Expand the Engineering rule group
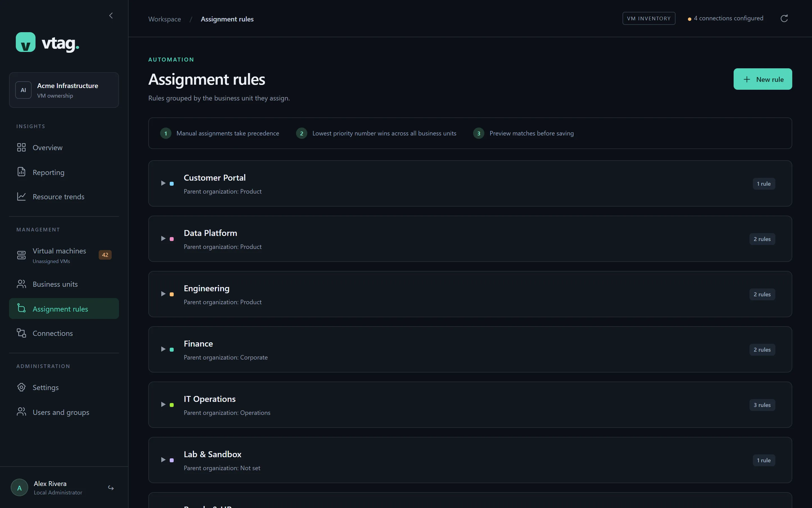The width and height of the screenshot is (812, 508). tap(163, 294)
